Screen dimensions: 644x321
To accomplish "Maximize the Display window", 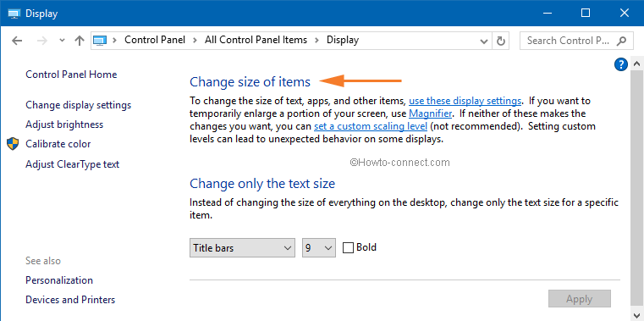I will click(x=586, y=14).
